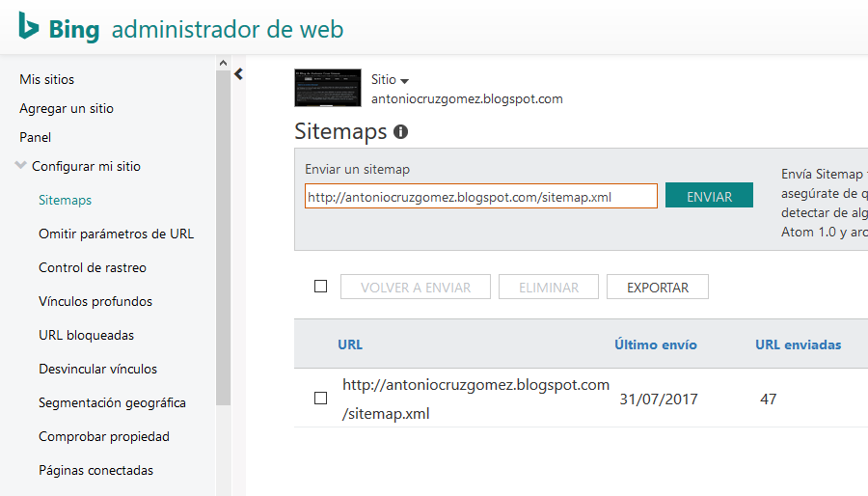Image resolution: width=868 pixels, height=496 pixels.
Task: Open the sitemap.xml URL in the table
Action: (x=475, y=400)
